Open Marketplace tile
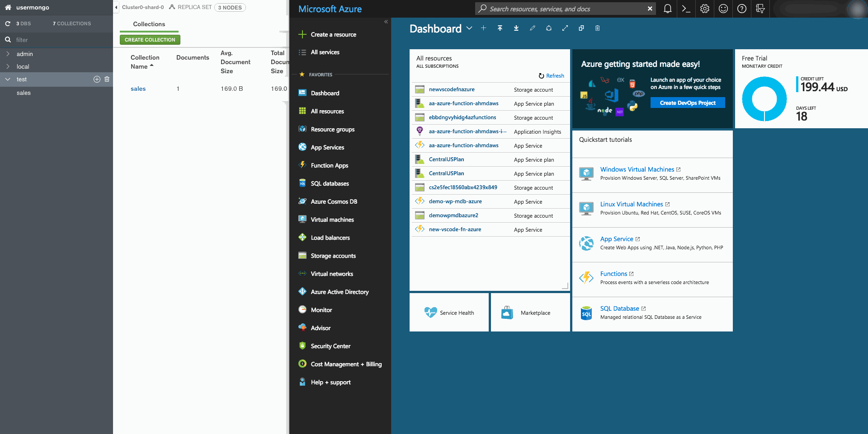This screenshot has width=868, height=434. [530, 313]
